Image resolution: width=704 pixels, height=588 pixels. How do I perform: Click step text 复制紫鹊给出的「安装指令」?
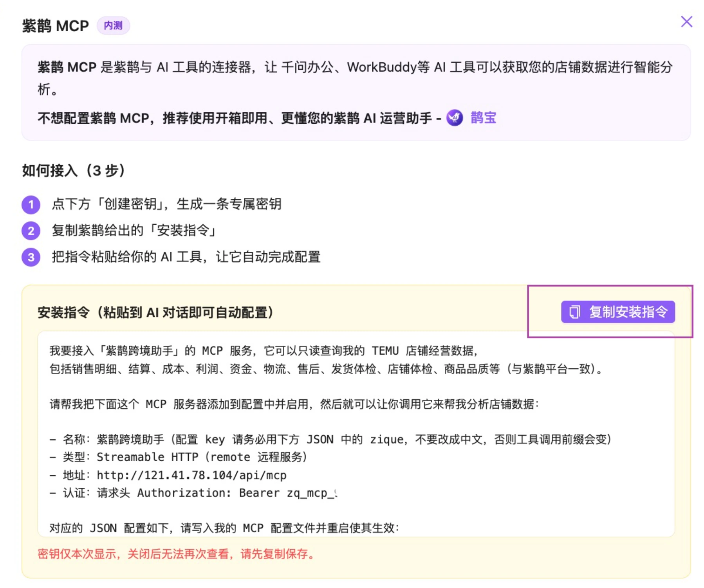click(134, 230)
